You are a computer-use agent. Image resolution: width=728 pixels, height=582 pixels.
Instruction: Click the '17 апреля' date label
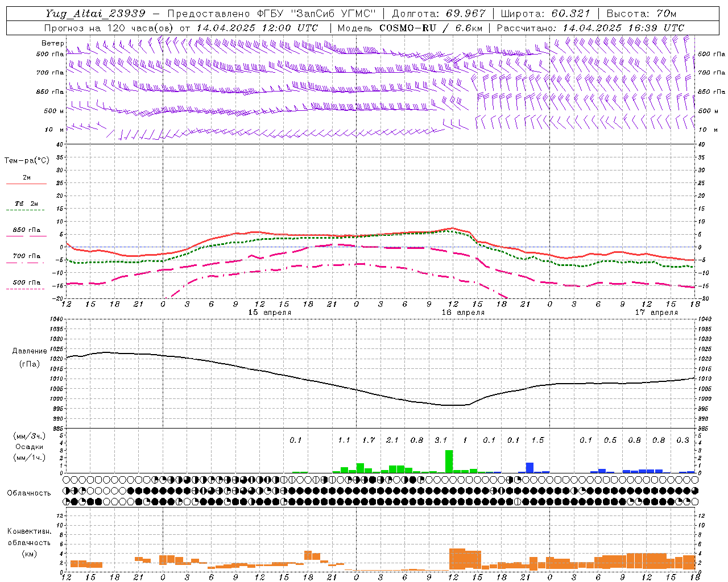[x=656, y=313]
